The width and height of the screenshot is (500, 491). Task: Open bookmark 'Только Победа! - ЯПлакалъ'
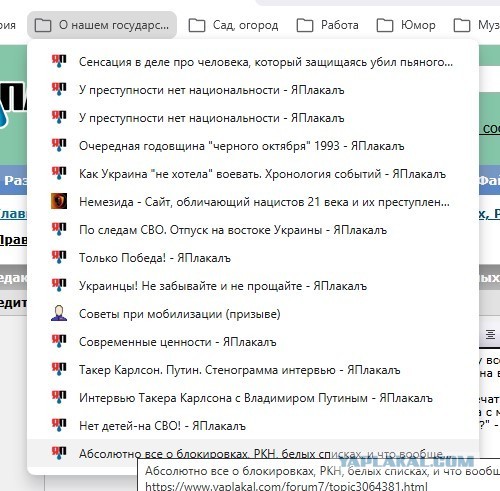[x=253, y=258]
